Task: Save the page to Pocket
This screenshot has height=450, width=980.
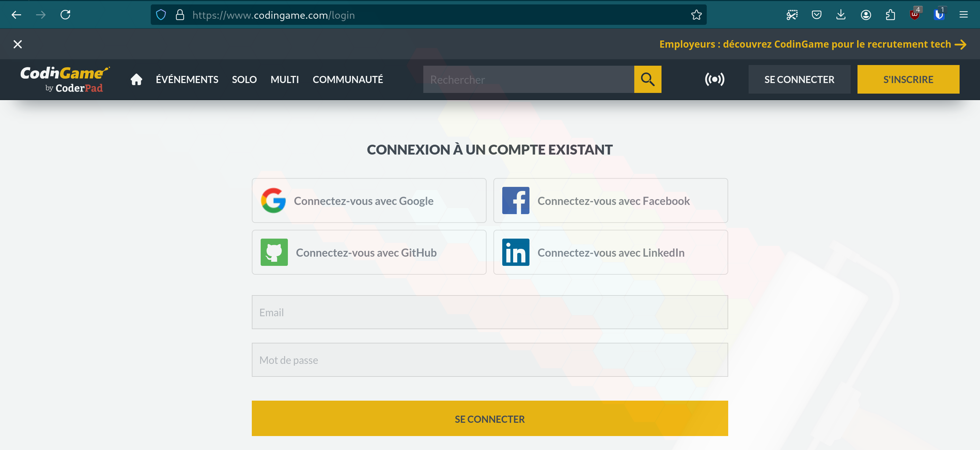Action: pos(816,15)
